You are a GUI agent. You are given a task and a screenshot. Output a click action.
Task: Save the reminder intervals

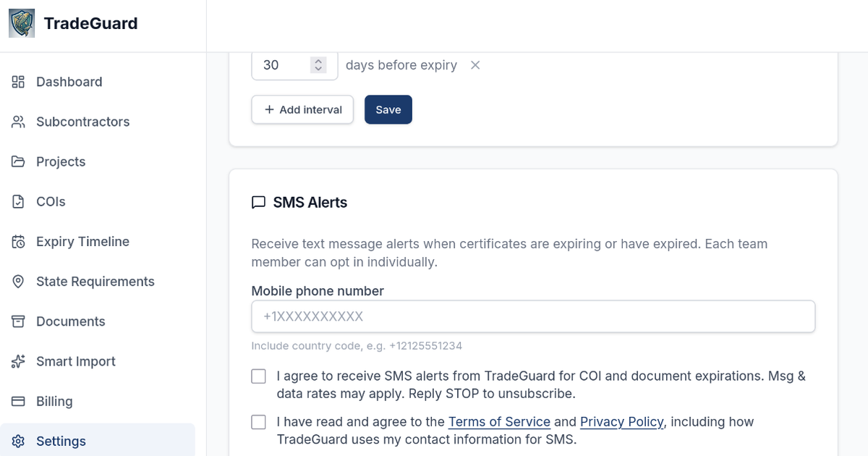click(x=388, y=110)
